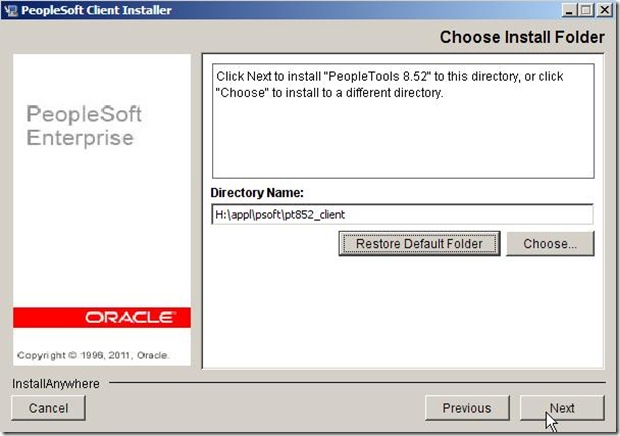
Task: Click the Oracle copyright notice
Action: [93, 355]
